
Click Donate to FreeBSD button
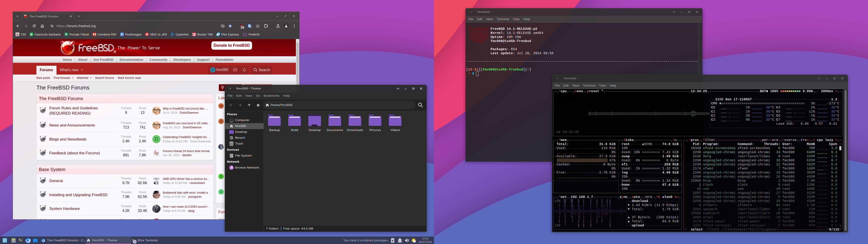(x=231, y=45)
